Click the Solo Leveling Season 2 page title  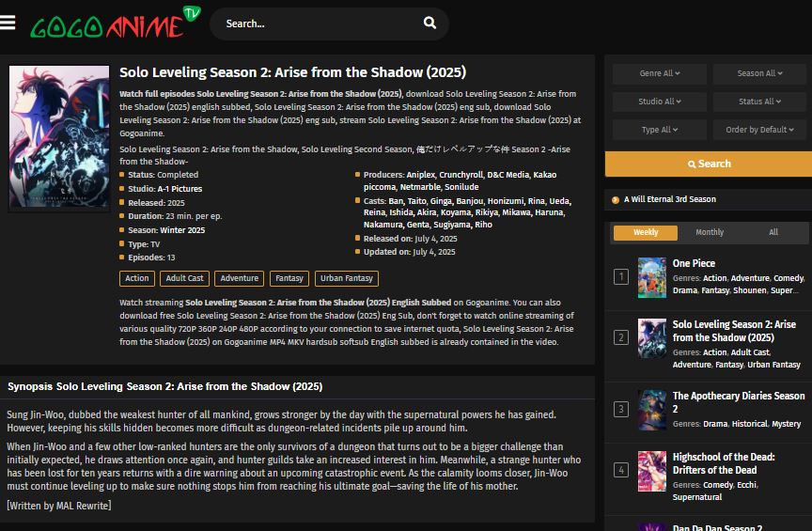tap(292, 72)
